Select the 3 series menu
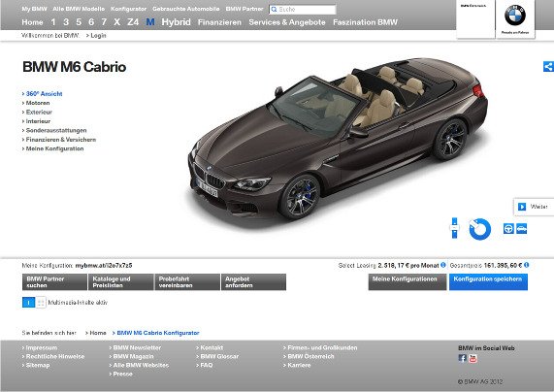 coord(66,22)
